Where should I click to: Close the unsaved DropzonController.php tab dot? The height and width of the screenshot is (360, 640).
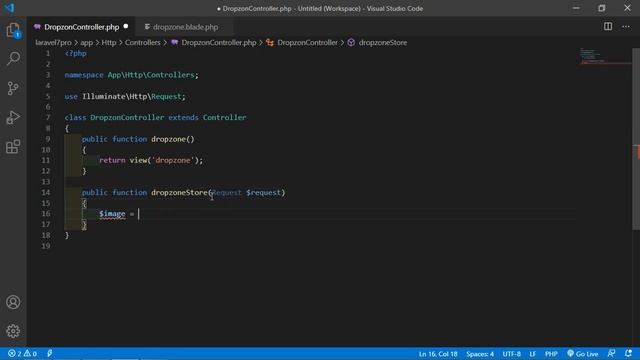[126, 27]
